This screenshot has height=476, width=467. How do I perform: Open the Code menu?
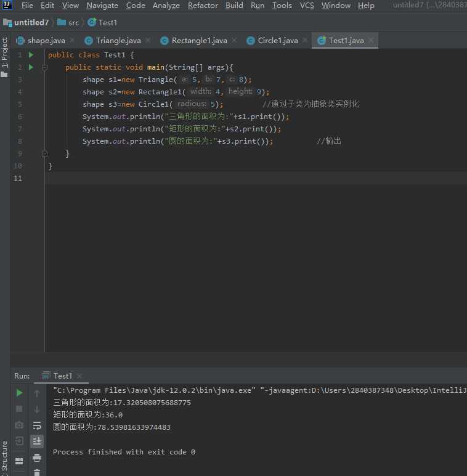click(x=136, y=6)
